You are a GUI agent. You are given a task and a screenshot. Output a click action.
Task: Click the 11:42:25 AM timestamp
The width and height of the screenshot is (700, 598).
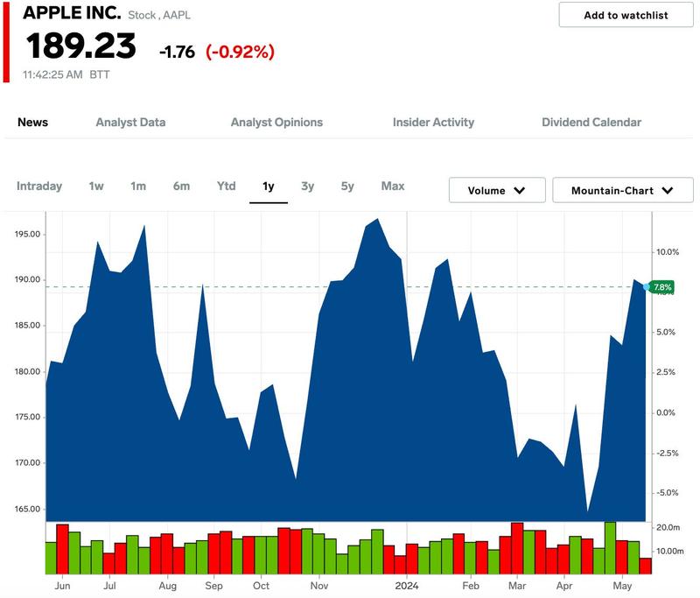(52, 74)
